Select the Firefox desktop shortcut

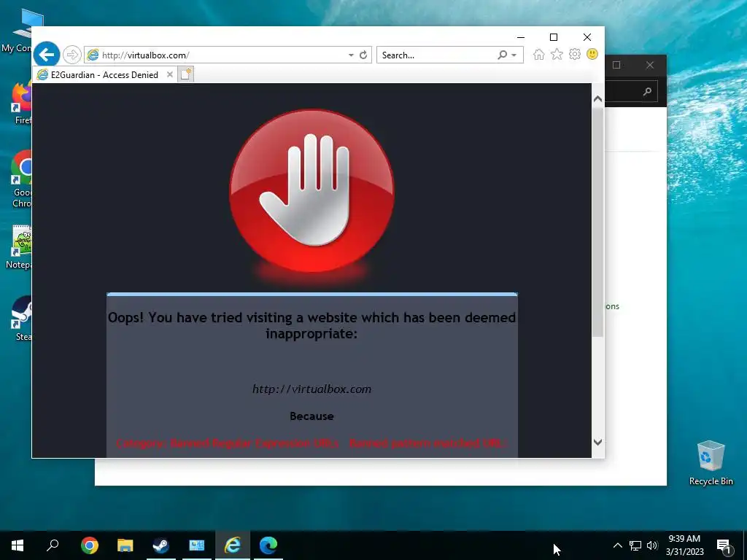tap(21, 104)
